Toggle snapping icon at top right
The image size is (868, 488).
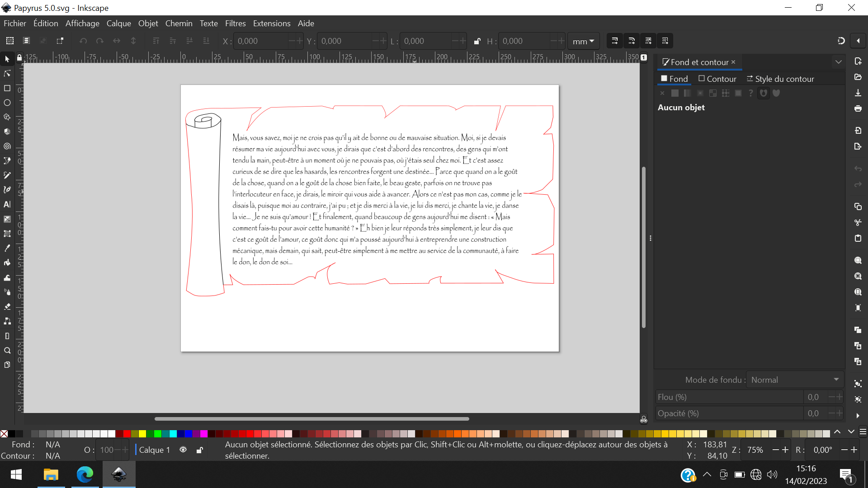tap(841, 41)
